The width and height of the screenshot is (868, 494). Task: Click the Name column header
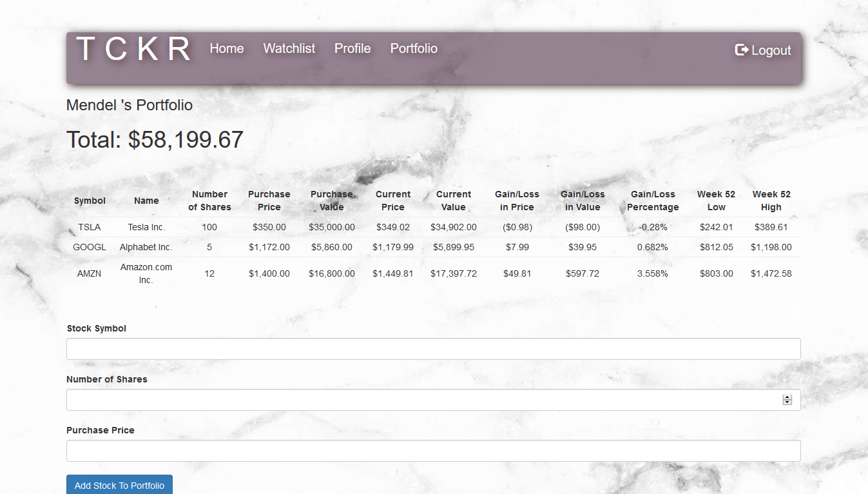146,201
